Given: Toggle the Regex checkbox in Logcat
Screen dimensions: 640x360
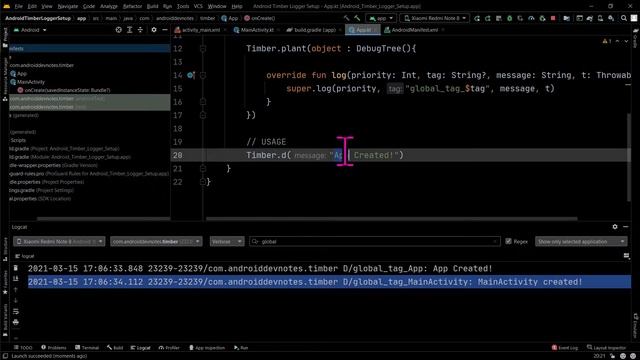Looking at the screenshot, I should [x=509, y=241].
